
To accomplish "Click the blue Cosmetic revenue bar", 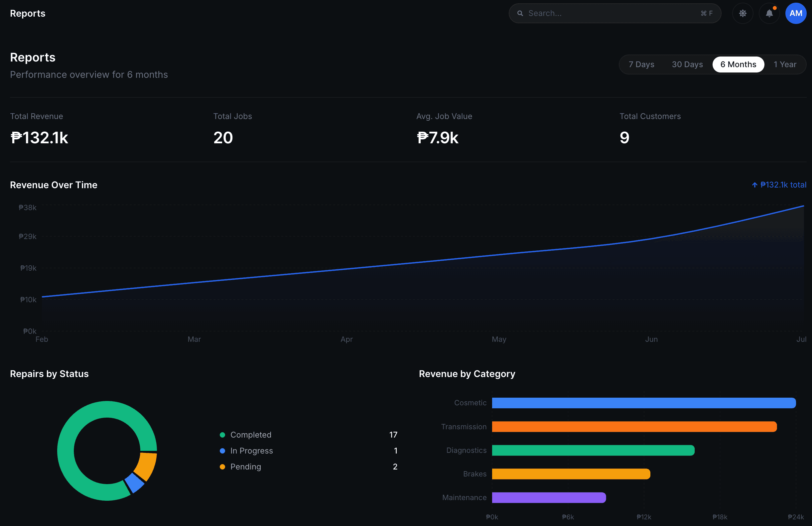I will click(643, 403).
